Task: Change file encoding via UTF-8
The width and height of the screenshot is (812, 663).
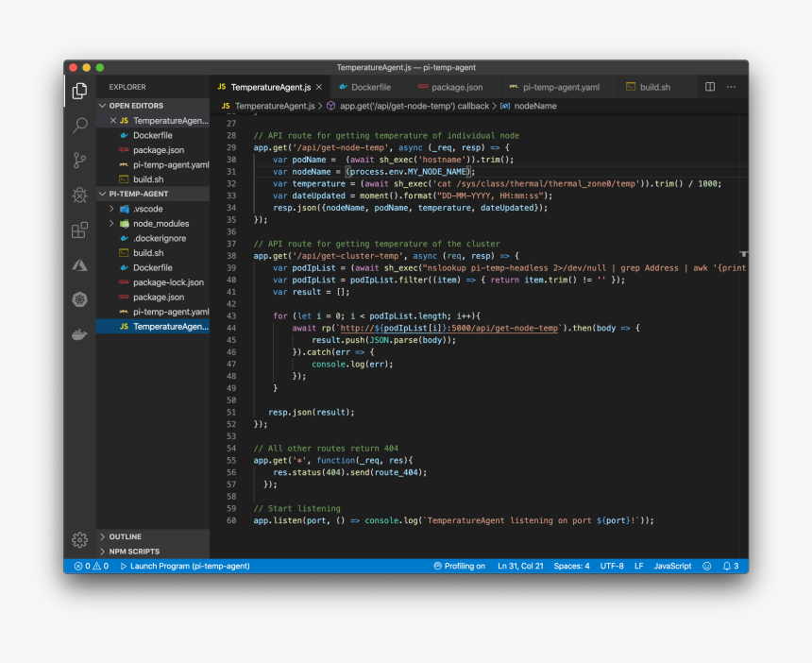Action: [612, 566]
